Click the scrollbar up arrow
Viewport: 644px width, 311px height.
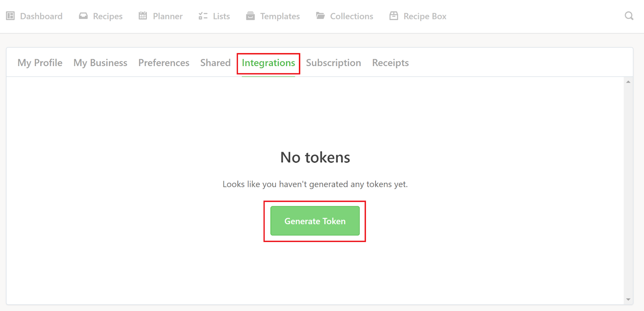628,82
